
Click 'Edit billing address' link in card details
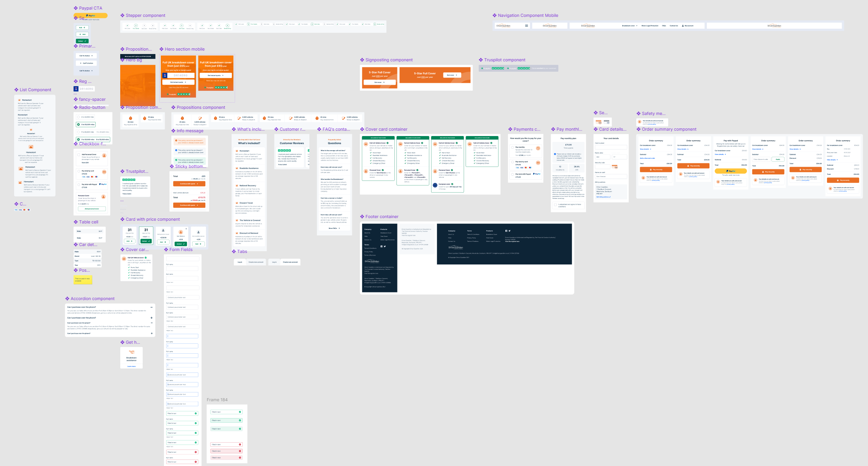(x=603, y=197)
